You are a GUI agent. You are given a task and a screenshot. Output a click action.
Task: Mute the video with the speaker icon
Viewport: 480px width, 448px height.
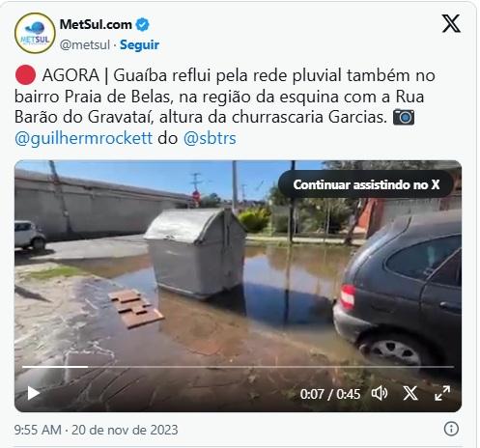click(380, 393)
